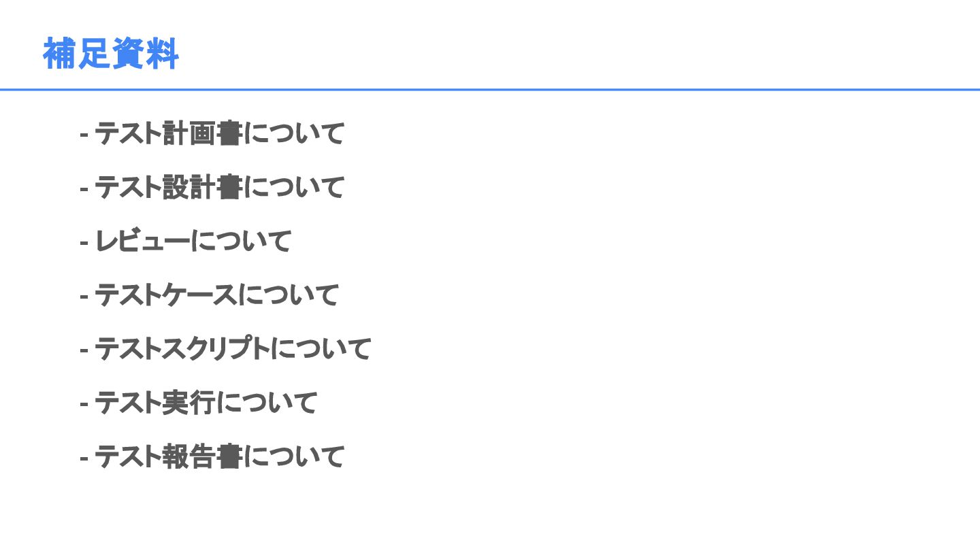Click the dash before テスト実行について
This screenshot has width=980, height=551.
tap(84, 404)
